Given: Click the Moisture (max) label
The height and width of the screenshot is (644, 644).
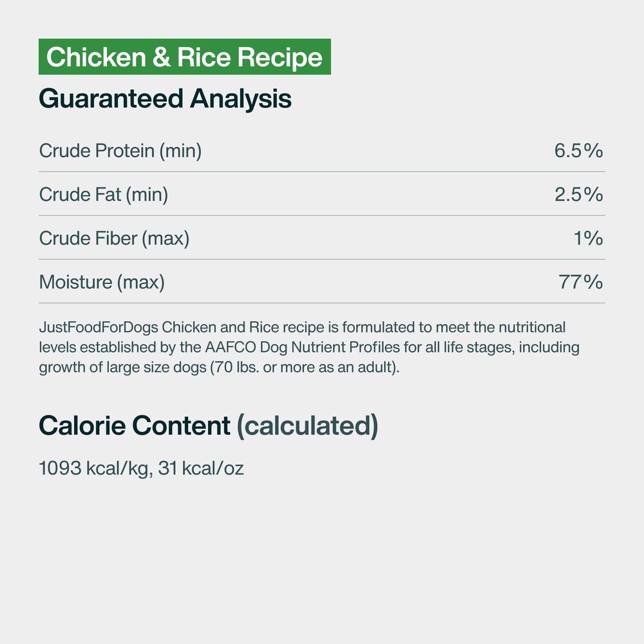Looking at the screenshot, I should [x=102, y=282].
